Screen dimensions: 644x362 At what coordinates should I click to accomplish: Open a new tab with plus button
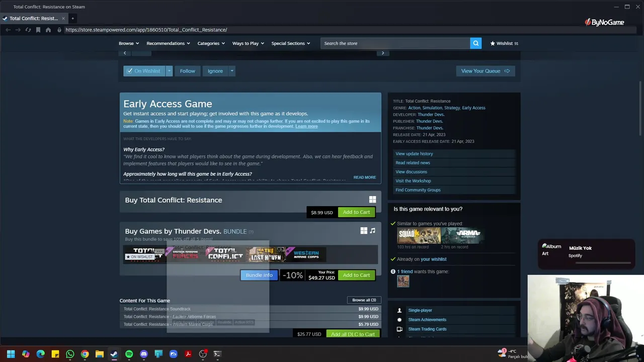(72, 18)
